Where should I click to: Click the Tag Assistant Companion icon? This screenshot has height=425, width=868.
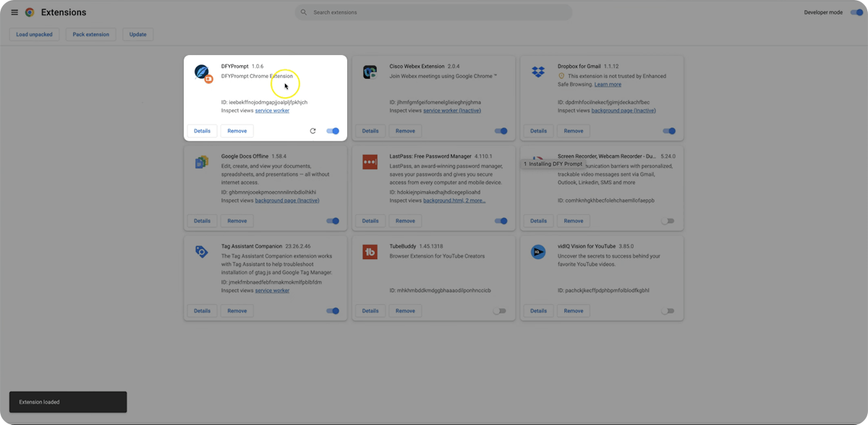[x=202, y=252]
